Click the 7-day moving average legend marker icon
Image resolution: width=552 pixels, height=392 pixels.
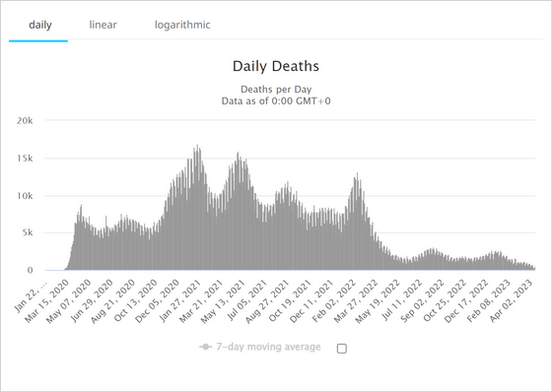point(205,348)
